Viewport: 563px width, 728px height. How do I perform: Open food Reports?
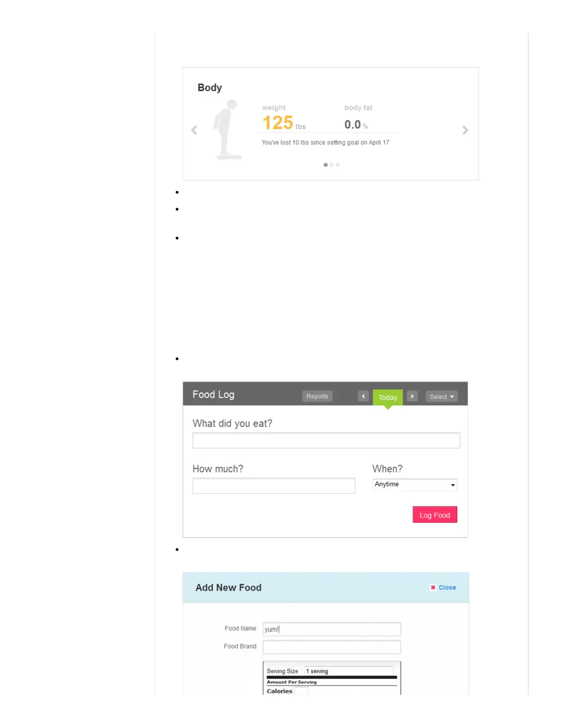[x=317, y=396]
